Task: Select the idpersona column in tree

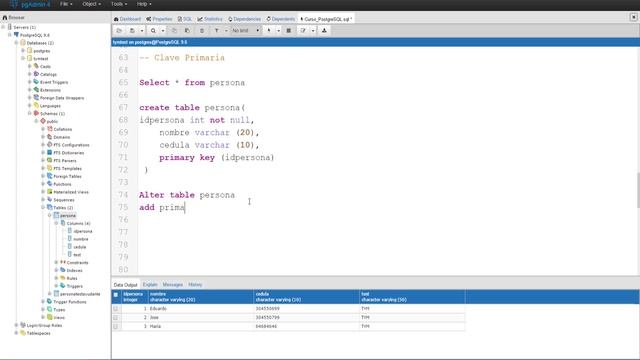Action: click(83, 231)
